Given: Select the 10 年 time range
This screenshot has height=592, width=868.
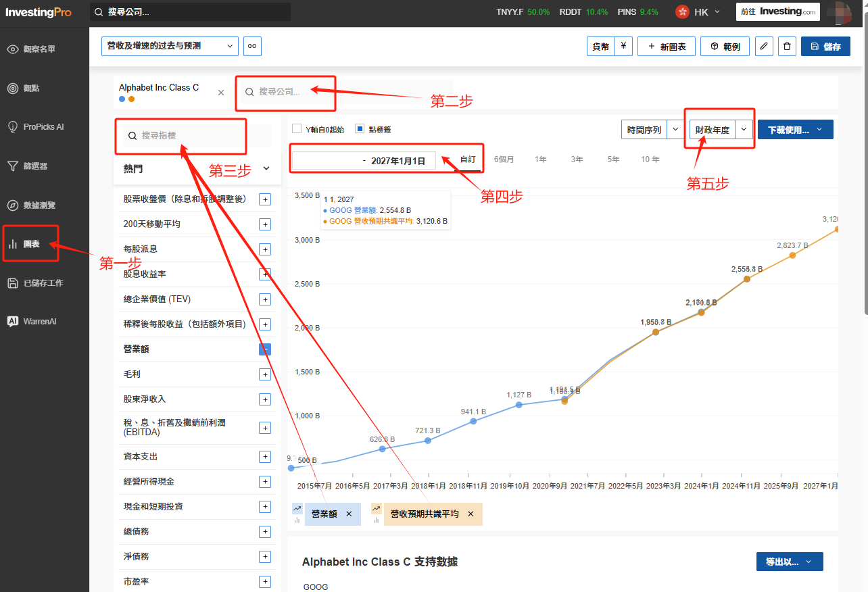Looking at the screenshot, I should tap(650, 159).
